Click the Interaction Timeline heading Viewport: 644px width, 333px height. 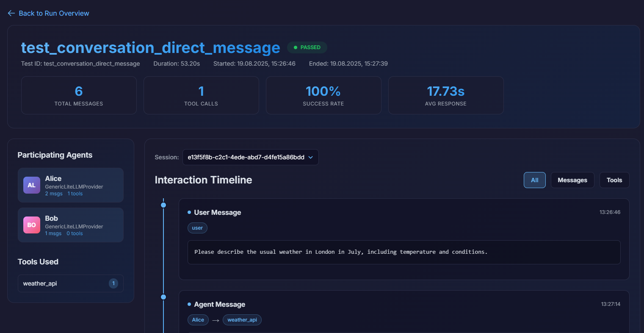pyautogui.click(x=203, y=180)
